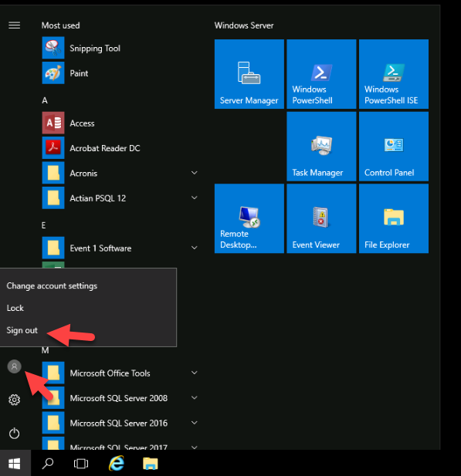This screenshot has width=461, height=476.
Task: Launch the Windows PowerShell tile
Action: point(321,74)
